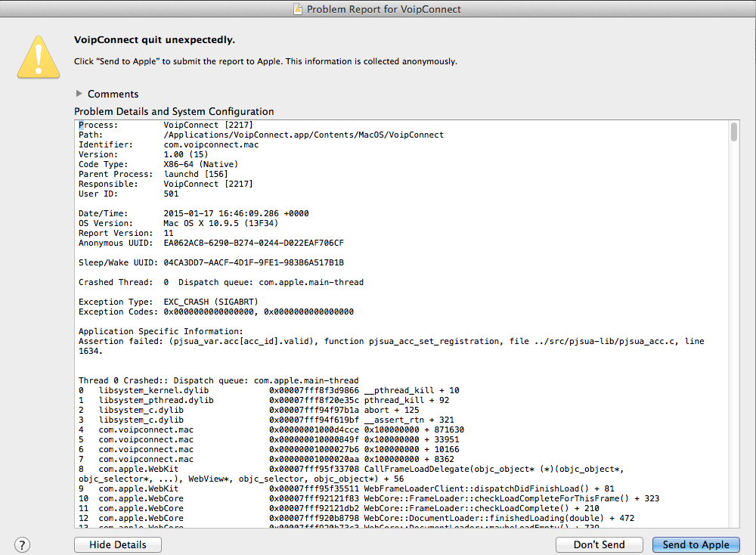Click the 'Thread 0 Crashed::' header line
Viewport: 756px width, 555px height.
218,380
